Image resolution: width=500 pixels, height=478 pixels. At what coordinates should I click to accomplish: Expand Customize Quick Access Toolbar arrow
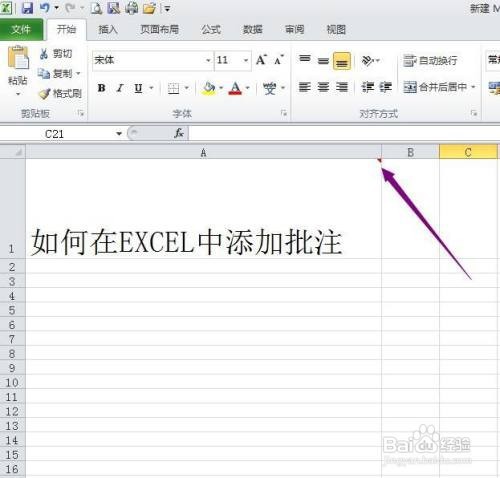pos(167,9)
